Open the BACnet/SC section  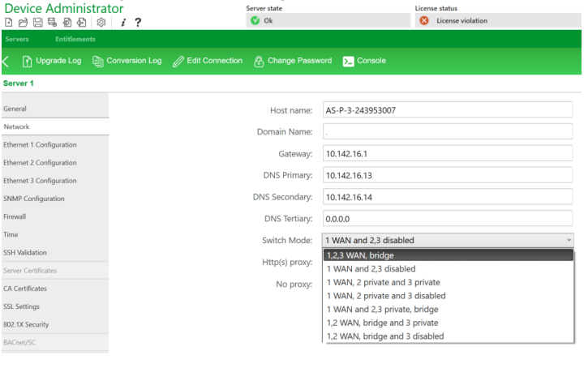(55, 343)
